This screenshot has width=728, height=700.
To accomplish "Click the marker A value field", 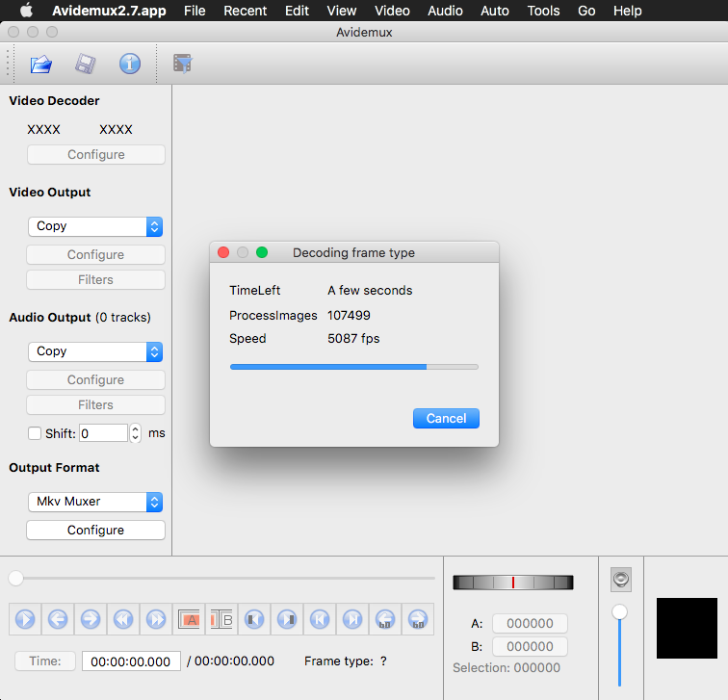I will point(530,623).
